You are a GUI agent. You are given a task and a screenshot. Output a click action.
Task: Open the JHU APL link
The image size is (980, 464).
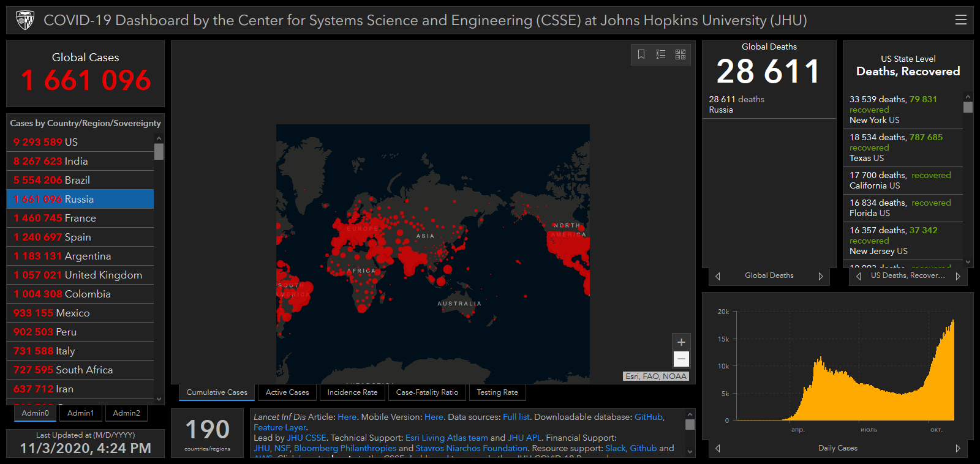tap(524, 438)
